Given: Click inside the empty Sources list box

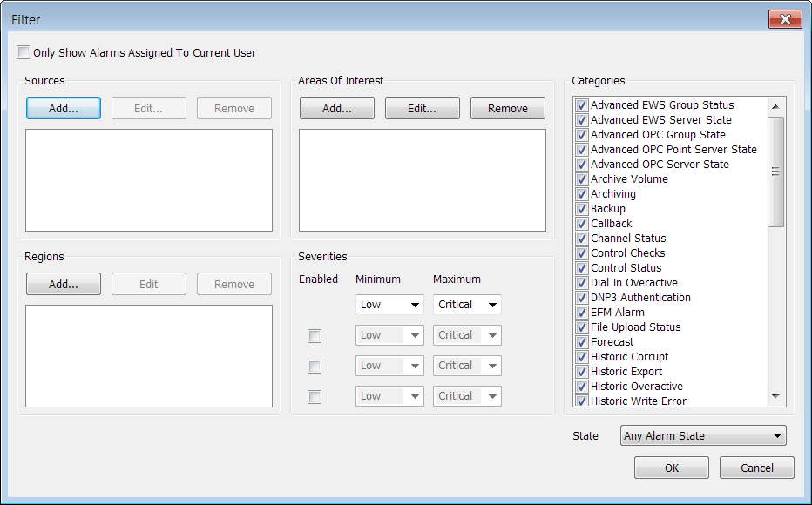Looking at the screenshot, I should pyautogui.click(x=149, y=180).
